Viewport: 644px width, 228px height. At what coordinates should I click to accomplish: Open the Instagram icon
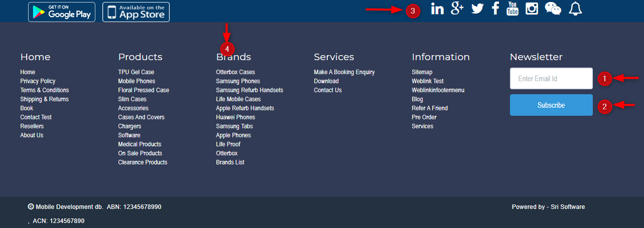click(x=532, y=9)
